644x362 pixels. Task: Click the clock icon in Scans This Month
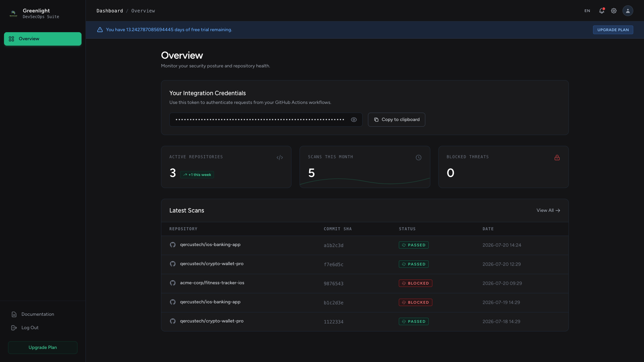pos(419,158)
